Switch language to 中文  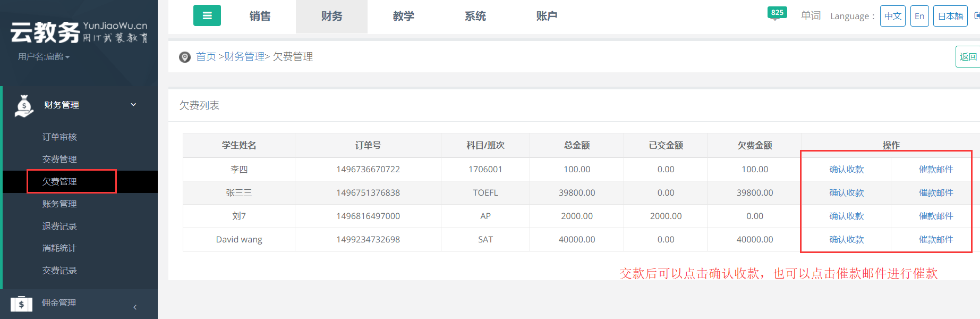(892, 16)
